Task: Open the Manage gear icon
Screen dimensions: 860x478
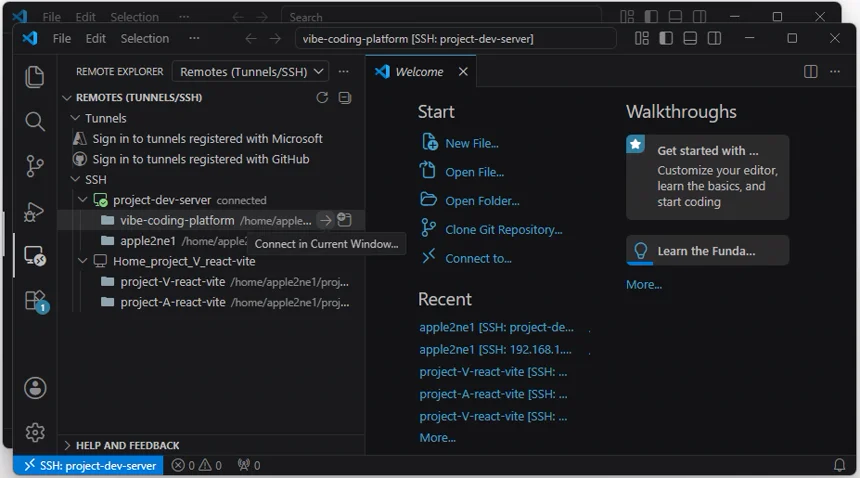Action: (35, 433)
